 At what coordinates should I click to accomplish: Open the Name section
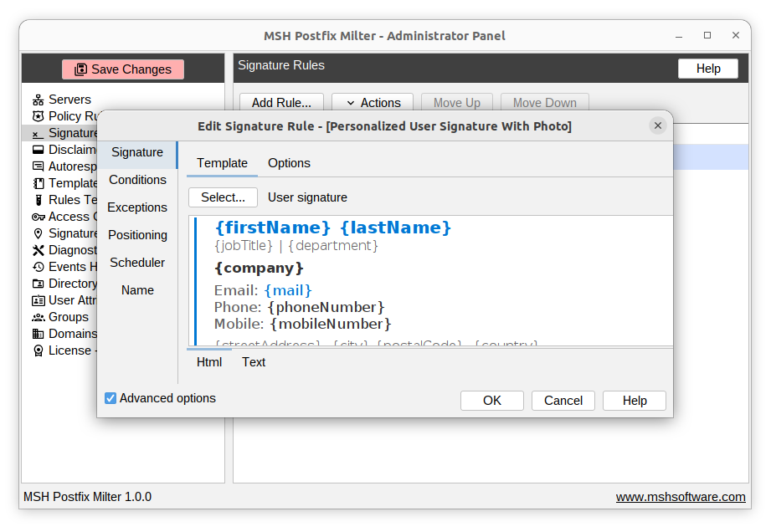[x=137, y=289]
